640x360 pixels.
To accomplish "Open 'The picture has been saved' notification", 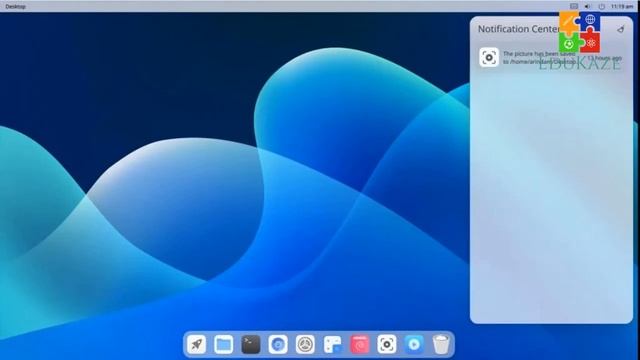I will [551, 58].
